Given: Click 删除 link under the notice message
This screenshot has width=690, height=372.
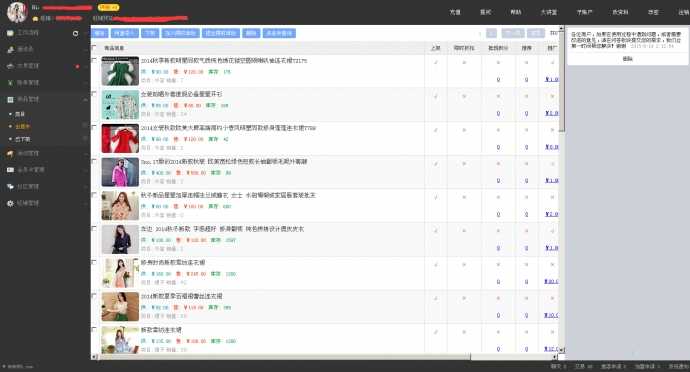Looking at the screenshot, I should pos(628,59).
